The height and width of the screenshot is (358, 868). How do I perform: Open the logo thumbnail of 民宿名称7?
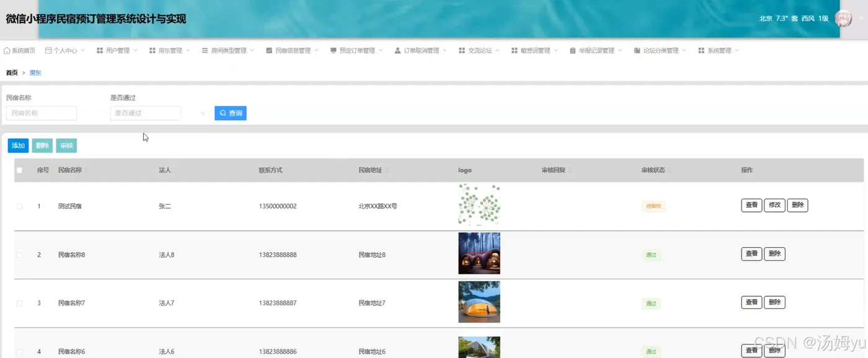pyautogui.click(x=479, y=302)
